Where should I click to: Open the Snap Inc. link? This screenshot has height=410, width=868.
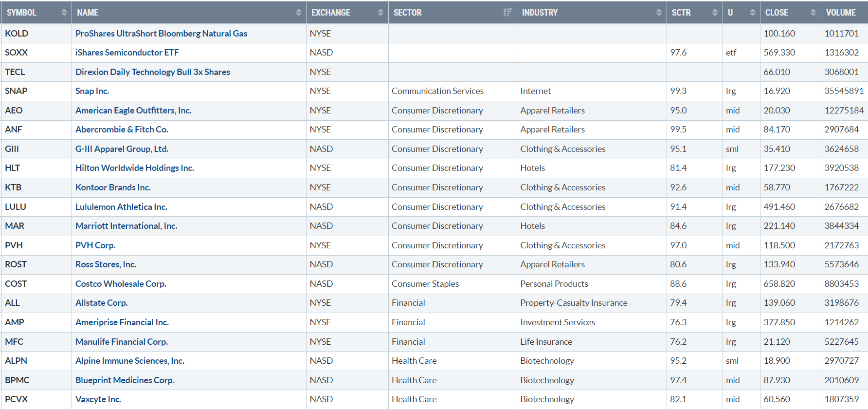pyautogui.click(x=92, y=91)
